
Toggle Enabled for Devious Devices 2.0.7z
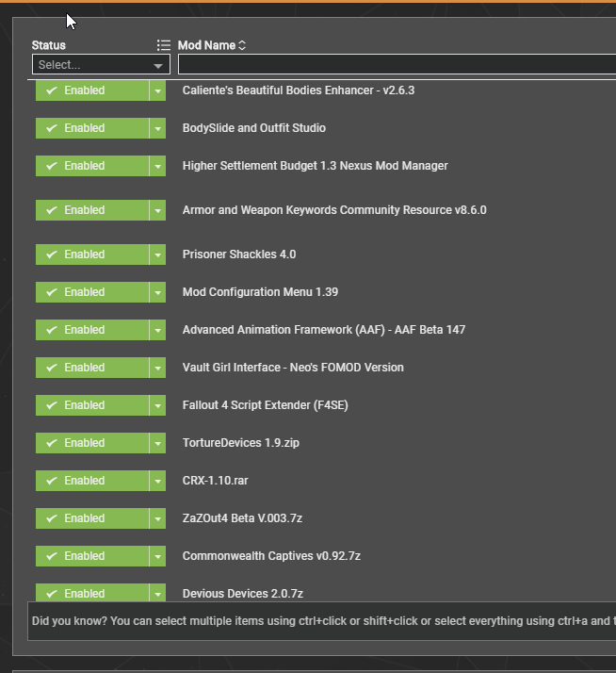click(92, 593)
